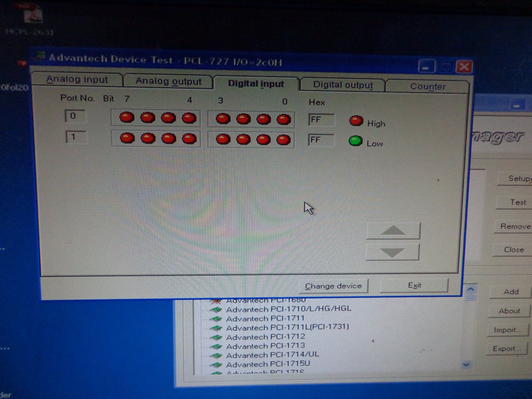The image size is (532, 399).
Task: Switch to the Analog input tab
Action: point(77,80)
